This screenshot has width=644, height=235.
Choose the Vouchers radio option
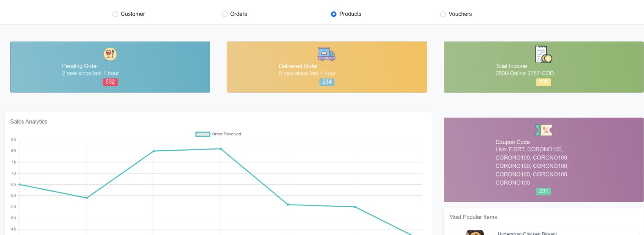coord(443,14)
